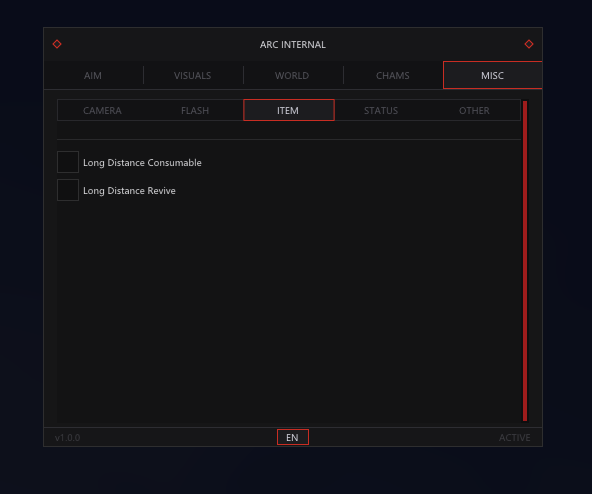The width and height of the screenshot is (592, 494).
Task: Enable Long Distance Consumable checkbox
Action: pos(68,162)
